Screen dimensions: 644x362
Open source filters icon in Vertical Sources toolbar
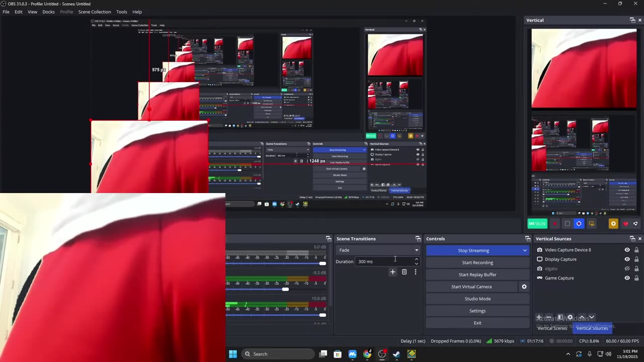coord(560,317)
